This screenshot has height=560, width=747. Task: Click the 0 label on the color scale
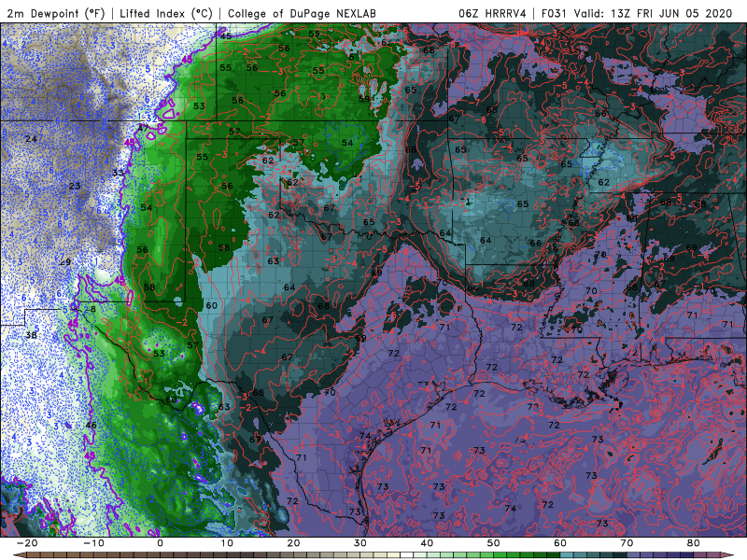tap(160, 543)
